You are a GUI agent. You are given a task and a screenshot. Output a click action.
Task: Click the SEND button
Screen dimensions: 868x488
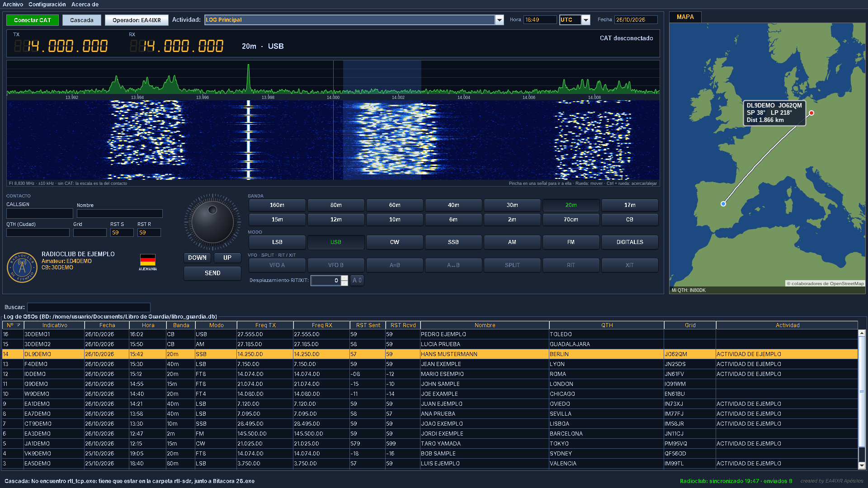coord(212,273)
